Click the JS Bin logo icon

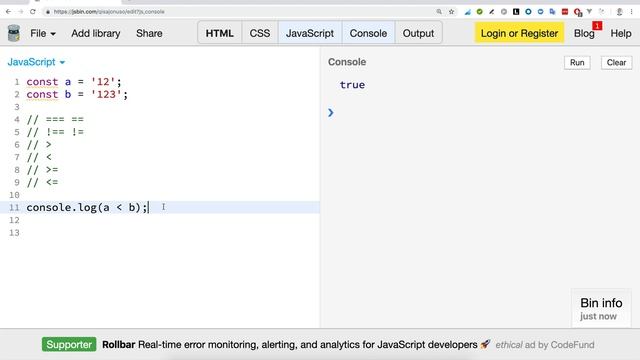[x=14, y=33]
